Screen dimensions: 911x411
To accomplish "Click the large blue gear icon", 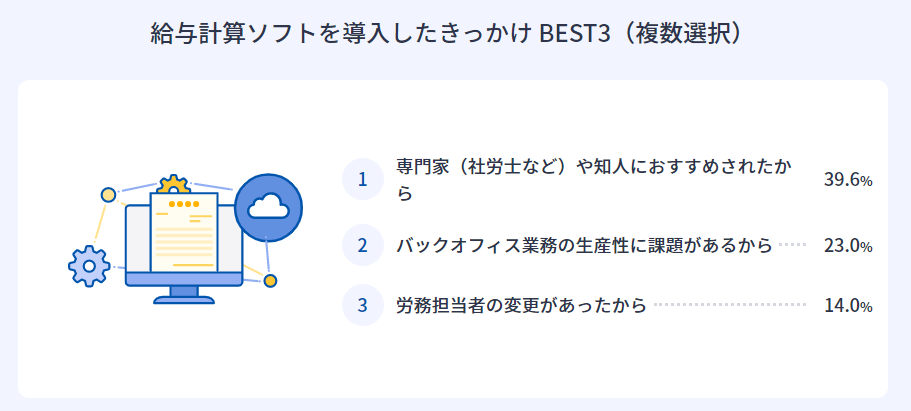I will tap(88, 265).
